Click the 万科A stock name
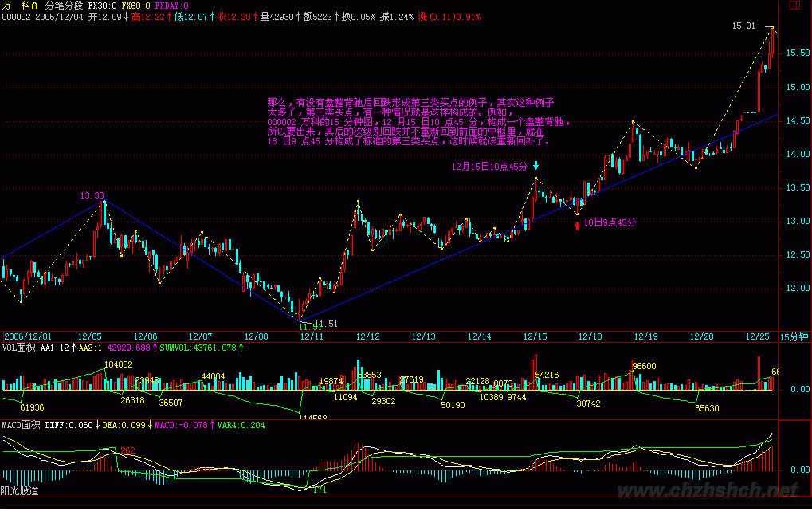Viewport: 812px width, 523px height. click(x=18, y=6)
